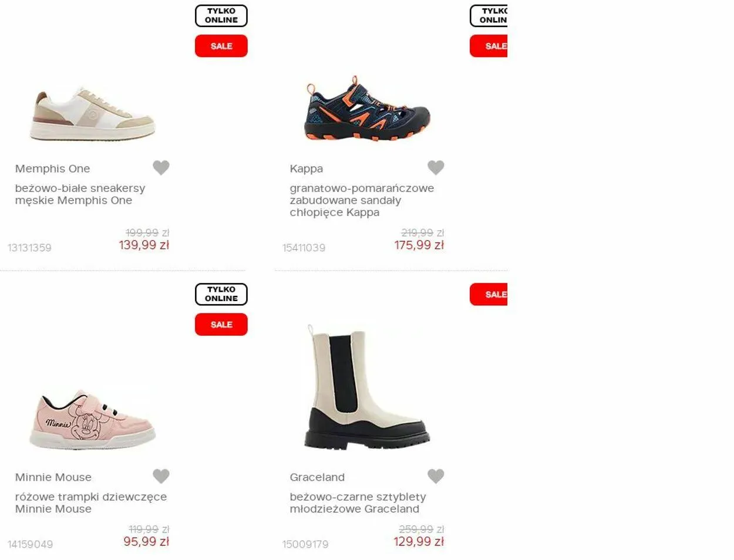
Task: Click SALE badge on Memphis One sneakers
Action: pyautogui.click(x=221, y=46)
